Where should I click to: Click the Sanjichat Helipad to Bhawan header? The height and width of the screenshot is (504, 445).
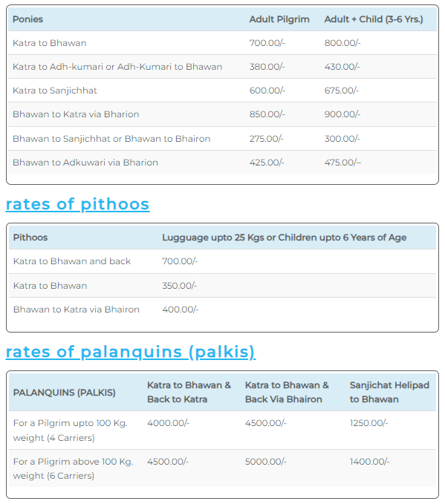point(389,392)
